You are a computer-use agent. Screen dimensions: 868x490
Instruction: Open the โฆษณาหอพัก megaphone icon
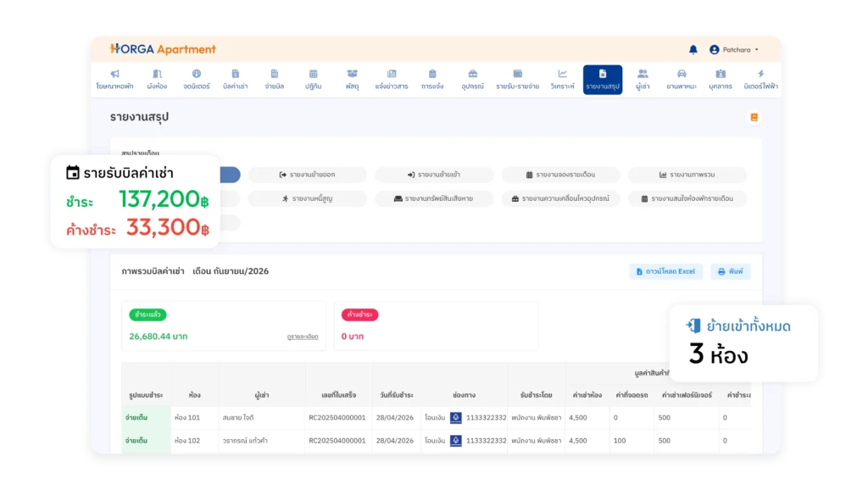coord(114,75)
